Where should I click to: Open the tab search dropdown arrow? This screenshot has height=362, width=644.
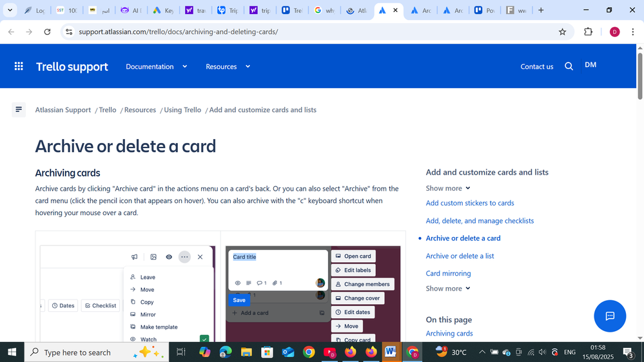(10, 10)
